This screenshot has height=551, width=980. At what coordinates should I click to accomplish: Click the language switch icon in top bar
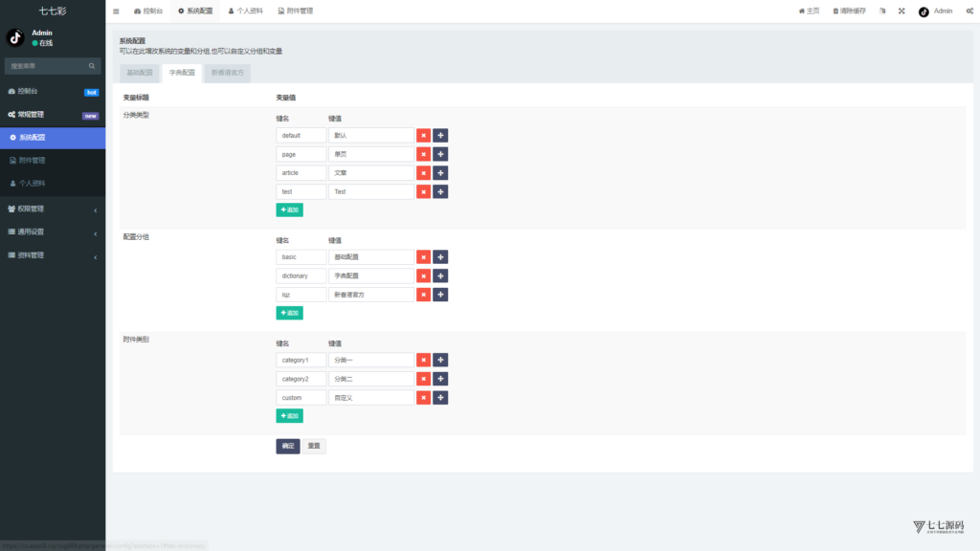pyautogui.click(x=882, y=11)
